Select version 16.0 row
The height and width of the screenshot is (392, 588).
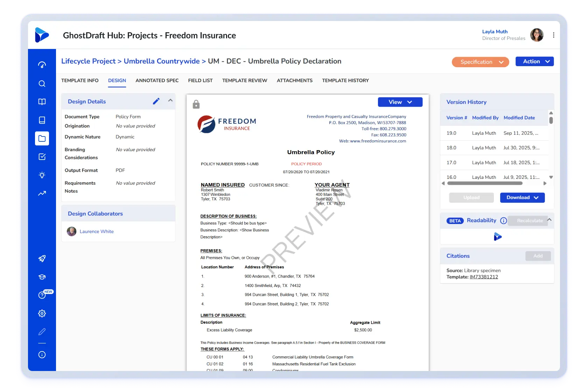click(x=494, y=177)
